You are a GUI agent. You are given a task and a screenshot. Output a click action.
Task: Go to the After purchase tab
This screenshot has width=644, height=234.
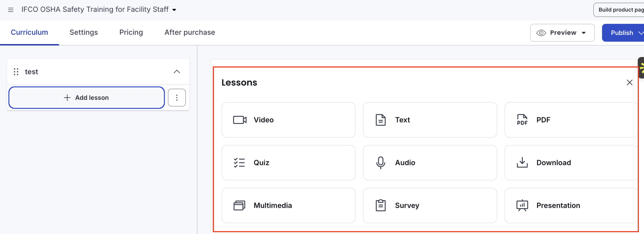(190, 32)
